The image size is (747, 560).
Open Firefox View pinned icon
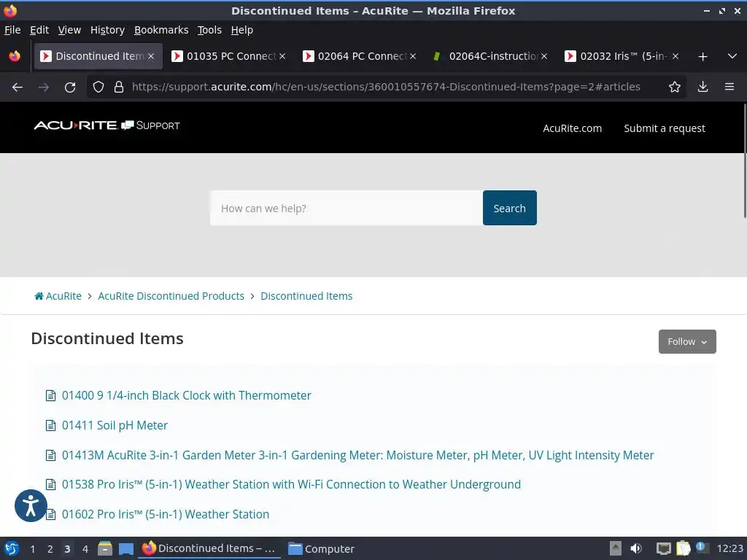(15, 56)
